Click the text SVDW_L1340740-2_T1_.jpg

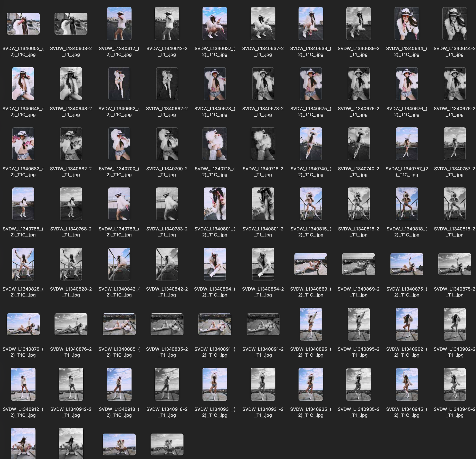[359, 172]
